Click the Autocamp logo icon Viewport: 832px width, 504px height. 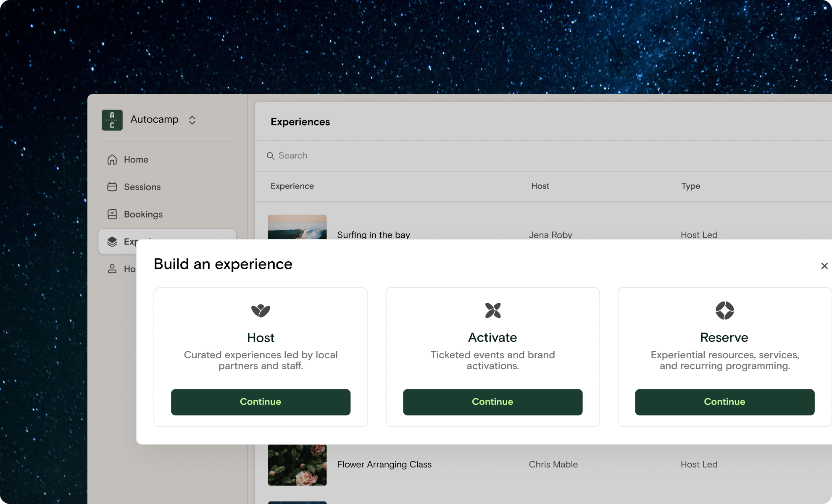tap(112, 120)
